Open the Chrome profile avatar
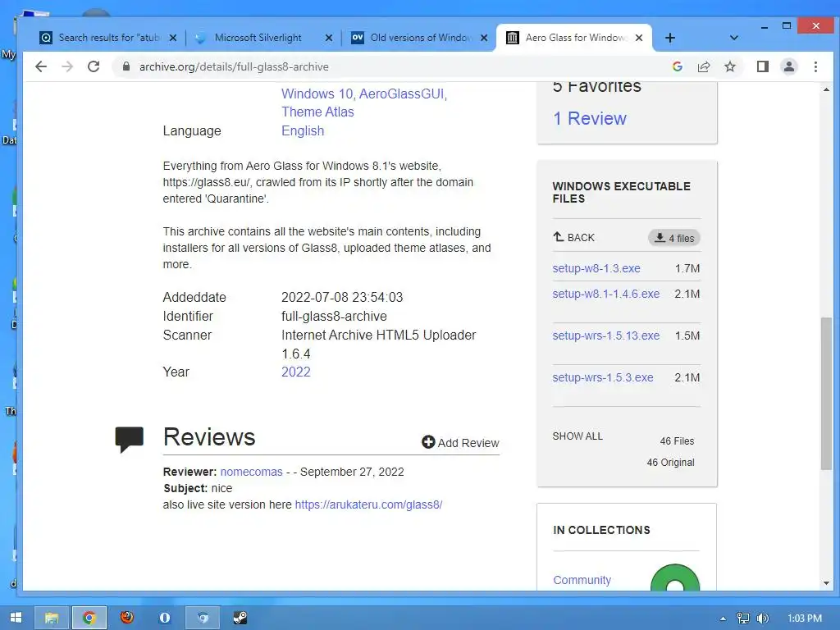This screenshot has width=840, height=630. [x=788, y=66]
